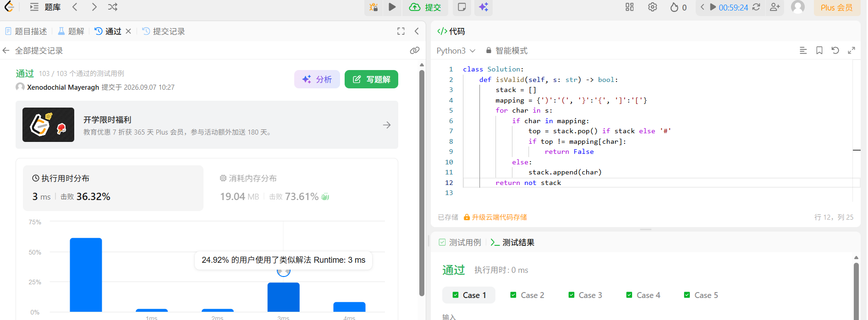Copy the submission link icon

(x=415, y=50)
